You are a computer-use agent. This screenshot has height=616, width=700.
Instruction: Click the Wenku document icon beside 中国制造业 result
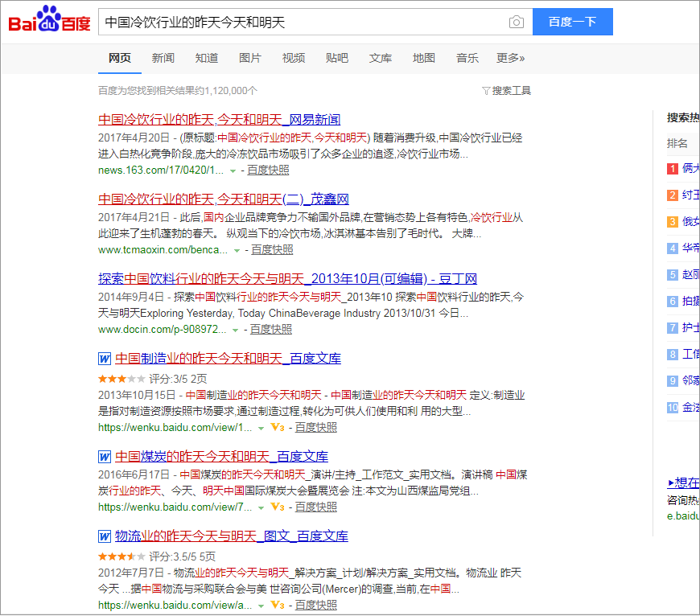tap(104, 359)
